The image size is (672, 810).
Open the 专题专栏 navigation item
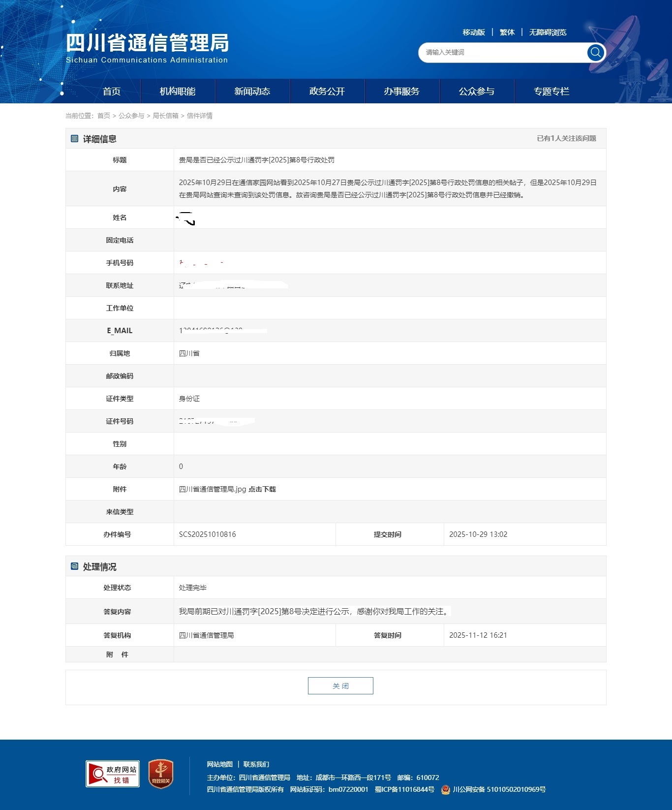point(551,92)
